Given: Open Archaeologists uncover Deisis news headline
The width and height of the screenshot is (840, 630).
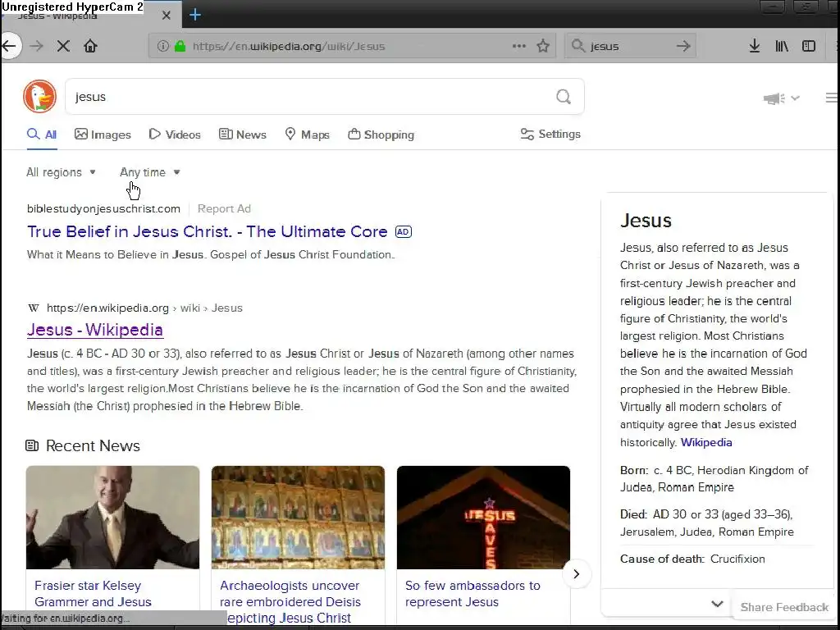Looking at the screenshot, I should (290, 601).
